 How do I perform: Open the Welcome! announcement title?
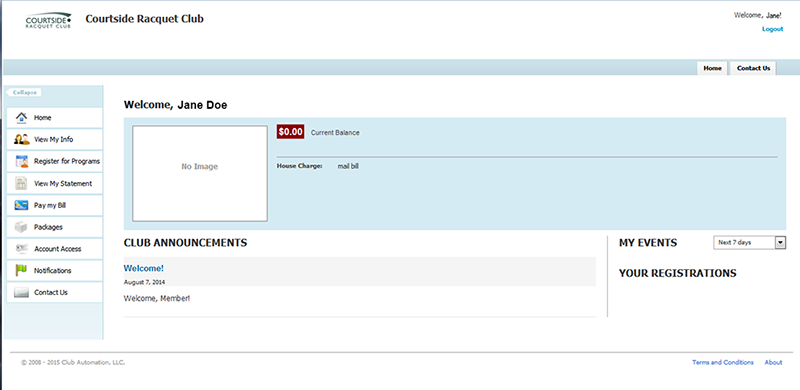click(x=144, y=269)
